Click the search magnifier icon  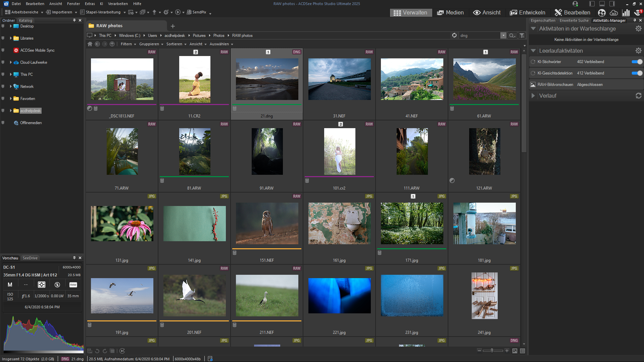pyautogui.click(x=511, y=36)
